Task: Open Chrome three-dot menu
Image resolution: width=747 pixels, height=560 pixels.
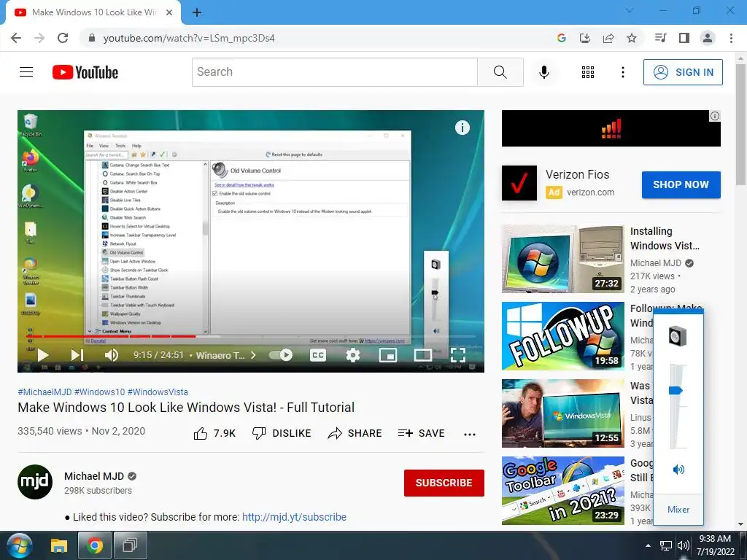Action: tap(731, 38)
